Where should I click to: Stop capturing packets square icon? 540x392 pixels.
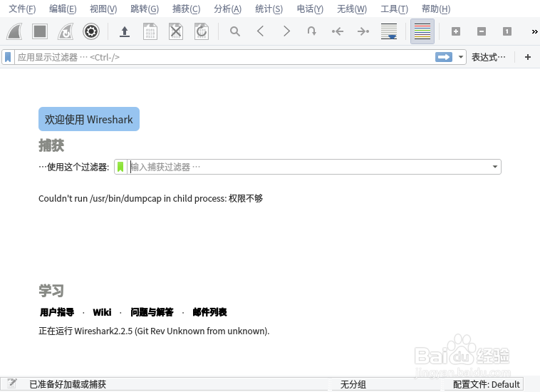(x=40, y=31)
